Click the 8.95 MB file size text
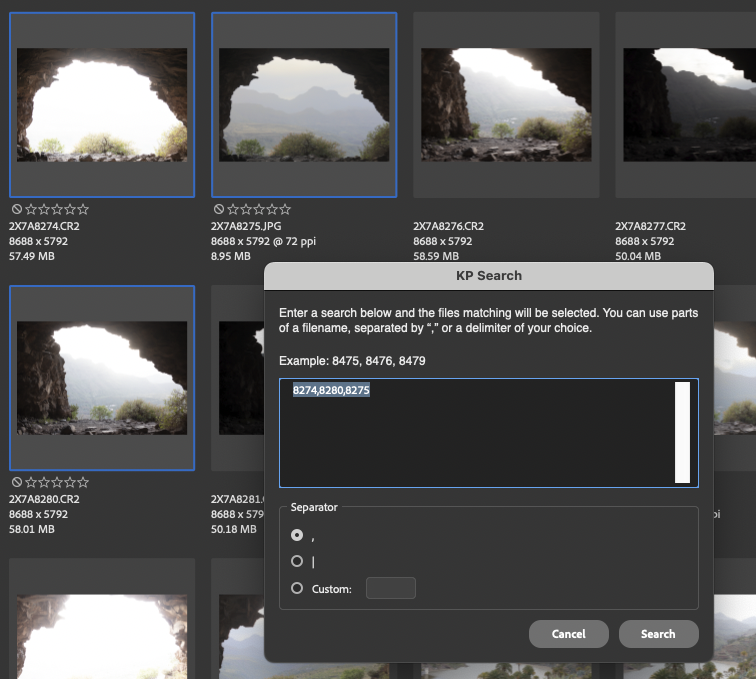Viewport: 756px width, 679px height. 230,256
